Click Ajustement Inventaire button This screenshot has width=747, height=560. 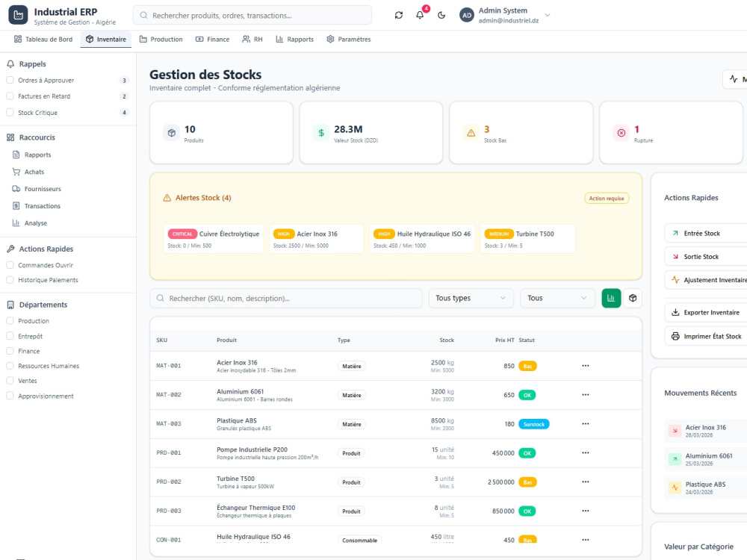tap(706, 280)
